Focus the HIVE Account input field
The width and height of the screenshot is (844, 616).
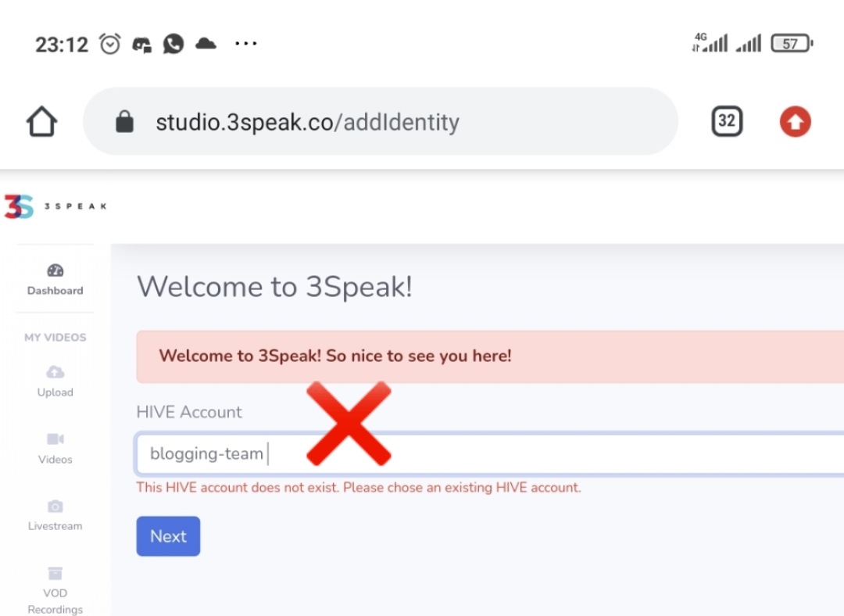[x=489, y=454]
